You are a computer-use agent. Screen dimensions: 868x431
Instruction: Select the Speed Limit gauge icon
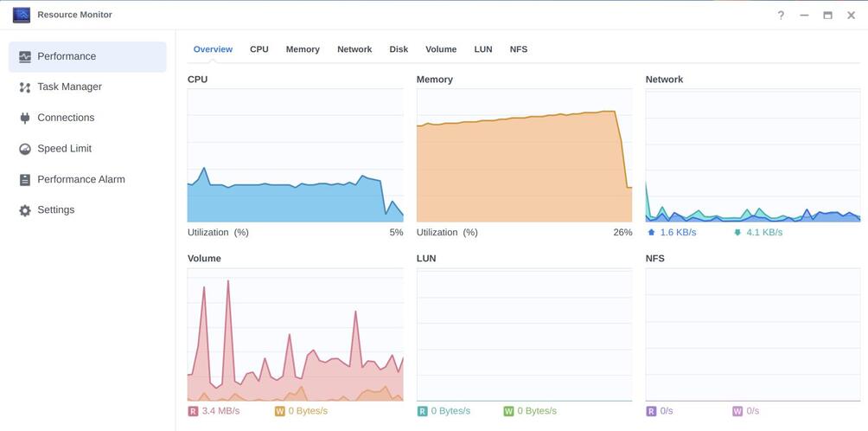(x=25, y=149)
